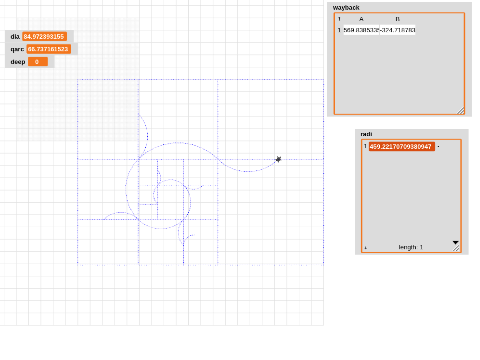The width and height of the screenshot is (480, 360).
Task: Click the length label in radi list
Action: coord(410,247)
